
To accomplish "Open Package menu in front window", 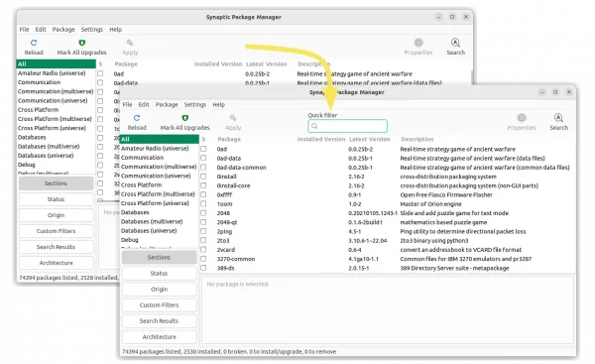I will coord(167,104).
